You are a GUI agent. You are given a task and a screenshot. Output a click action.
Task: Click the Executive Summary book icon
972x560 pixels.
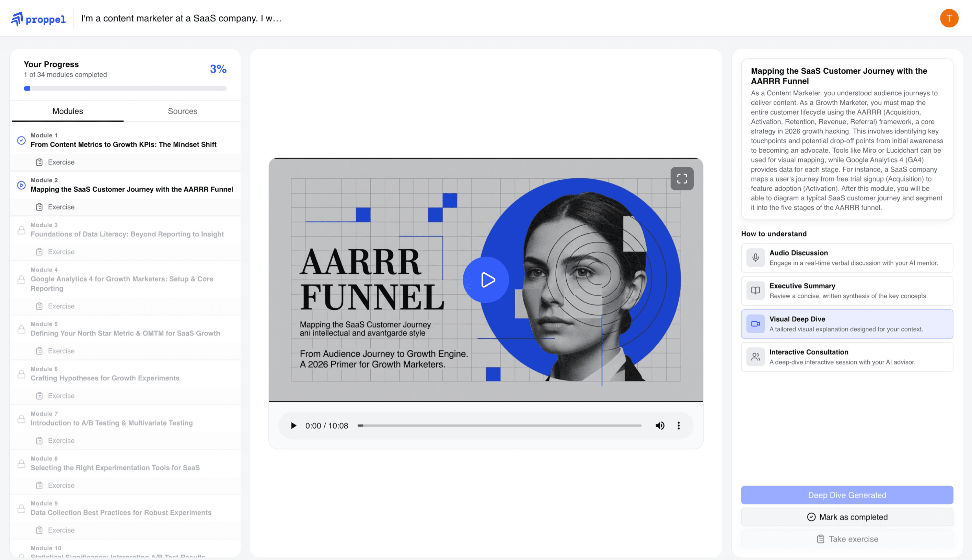pyautogui.click(x=755, y=291)
